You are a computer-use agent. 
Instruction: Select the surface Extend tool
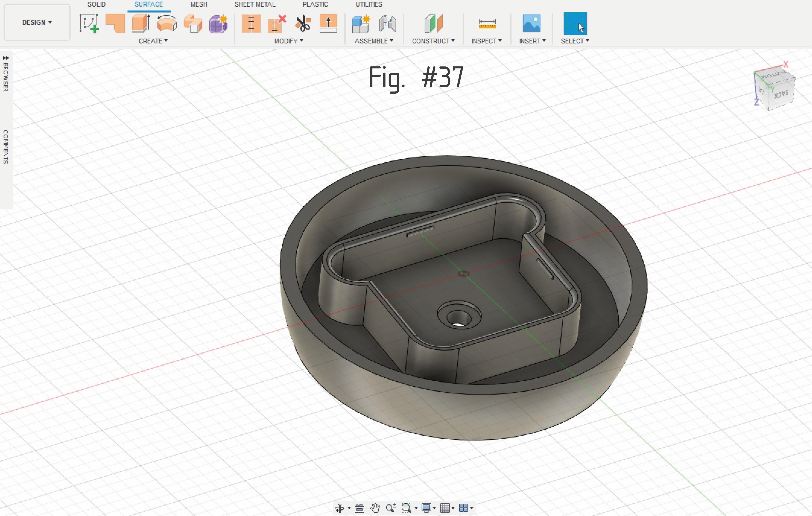click(x=328, y=23)
